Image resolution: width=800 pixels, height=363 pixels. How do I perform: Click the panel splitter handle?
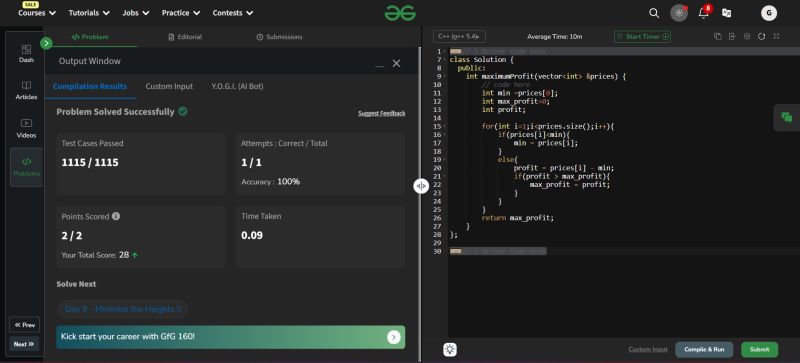pyautogui.click(x=420, y=186)
